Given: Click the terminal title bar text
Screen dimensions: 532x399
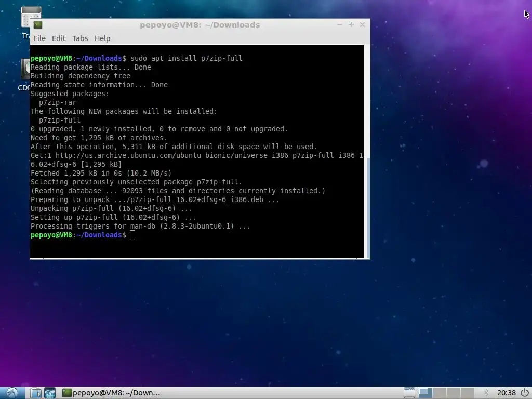Looking at the screenshot, I should (199, 25).
